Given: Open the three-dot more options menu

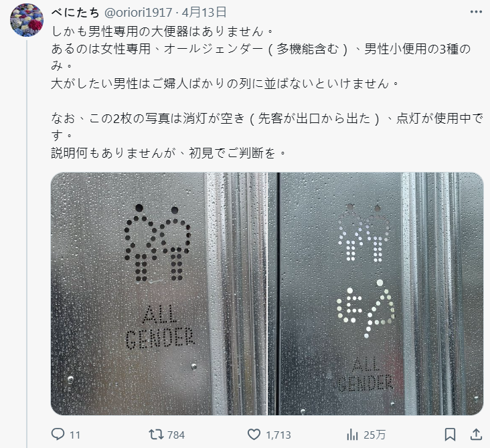Looking at the screenshot, I should pyautogui.click(x=476, y=12).
